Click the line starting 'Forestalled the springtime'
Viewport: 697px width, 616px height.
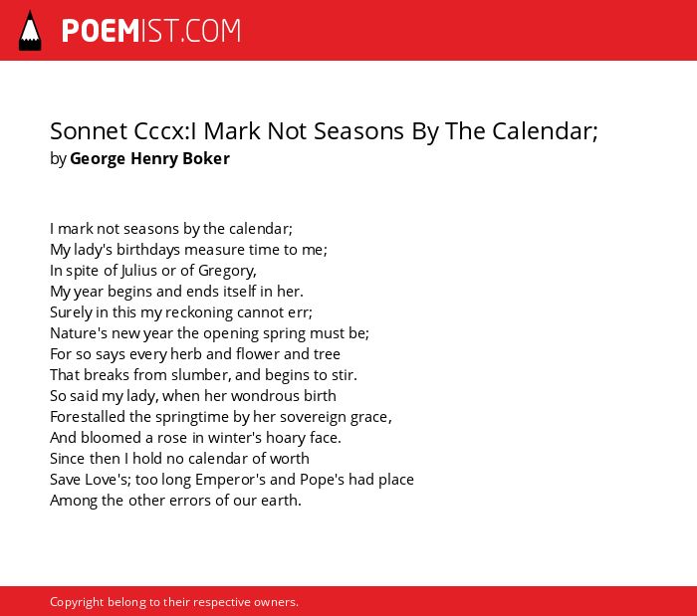[221, 417]
